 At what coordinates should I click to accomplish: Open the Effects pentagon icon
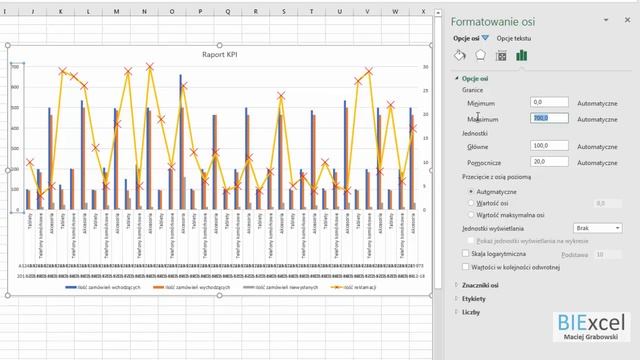tap(480, 56)
